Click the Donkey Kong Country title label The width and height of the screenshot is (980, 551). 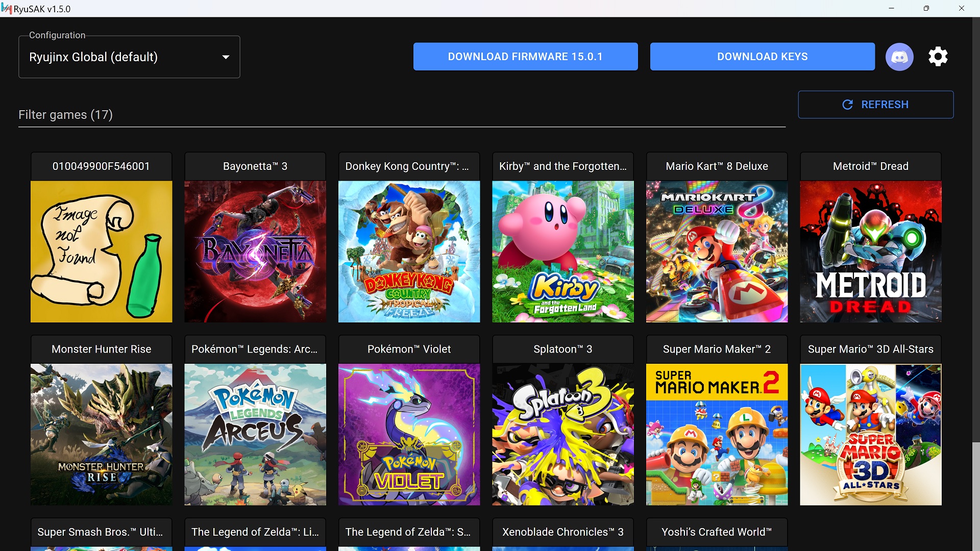[407, 166]
